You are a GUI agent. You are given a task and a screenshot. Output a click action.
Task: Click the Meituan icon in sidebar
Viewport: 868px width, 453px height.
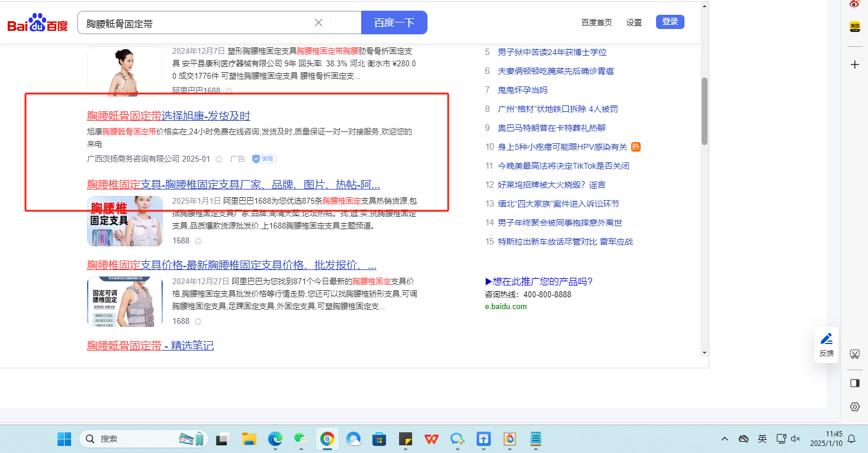tap(854, 27)
